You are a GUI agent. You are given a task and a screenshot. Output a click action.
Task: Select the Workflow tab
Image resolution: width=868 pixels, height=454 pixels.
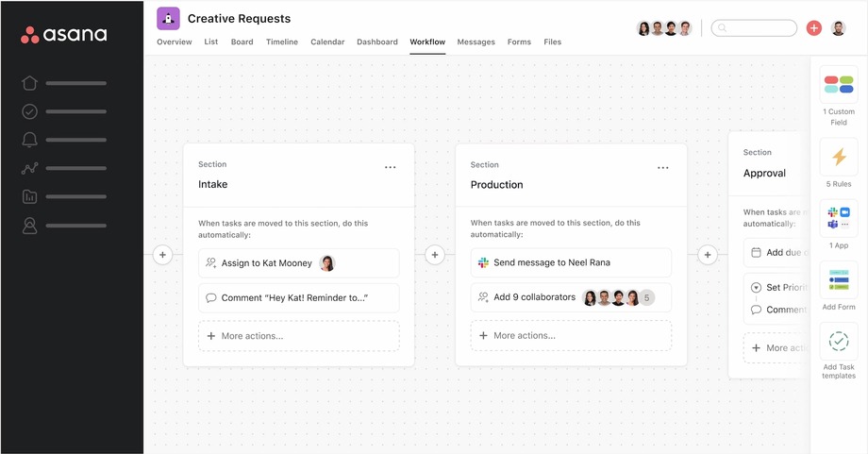427,42
